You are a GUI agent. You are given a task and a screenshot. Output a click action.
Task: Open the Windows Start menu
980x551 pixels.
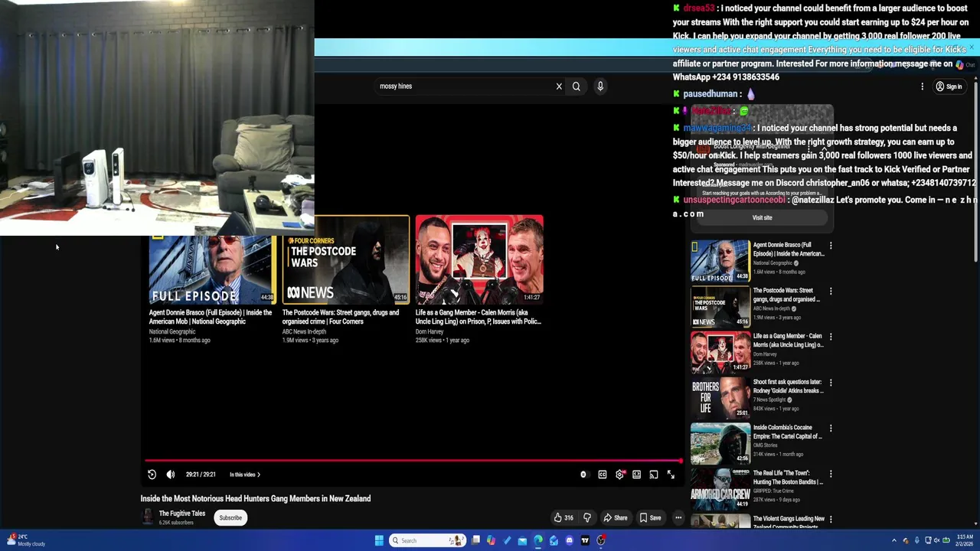(x=379, y=541)
